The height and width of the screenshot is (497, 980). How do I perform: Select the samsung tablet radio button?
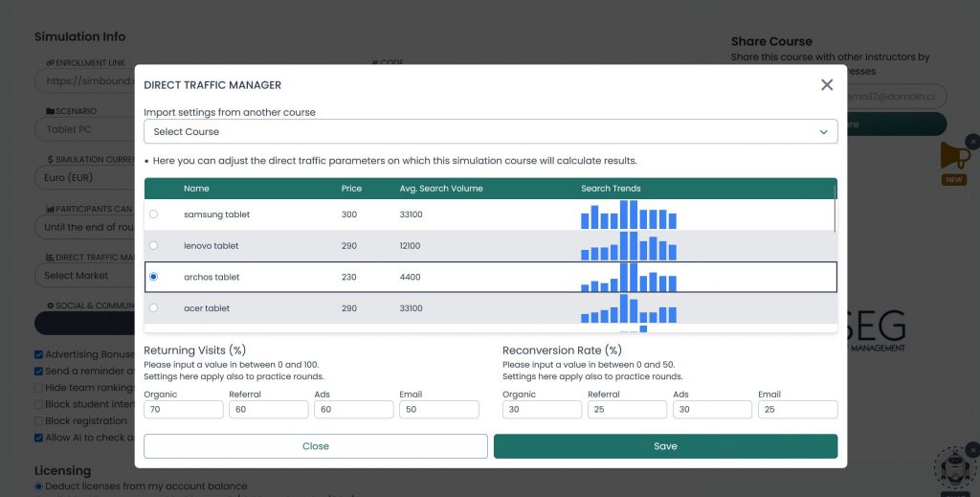pyautogui.click(x=154, y=215)
